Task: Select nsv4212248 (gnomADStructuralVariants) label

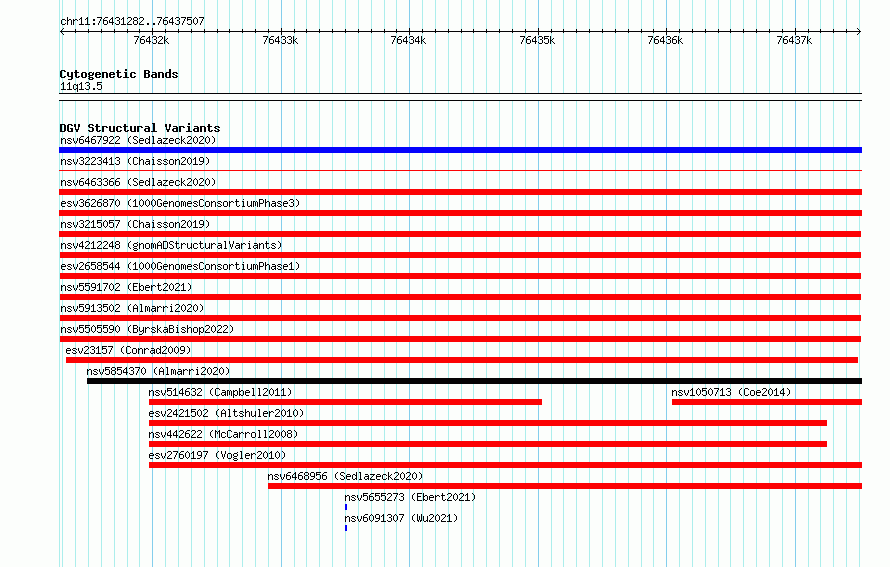Action: tap(171, 245)
